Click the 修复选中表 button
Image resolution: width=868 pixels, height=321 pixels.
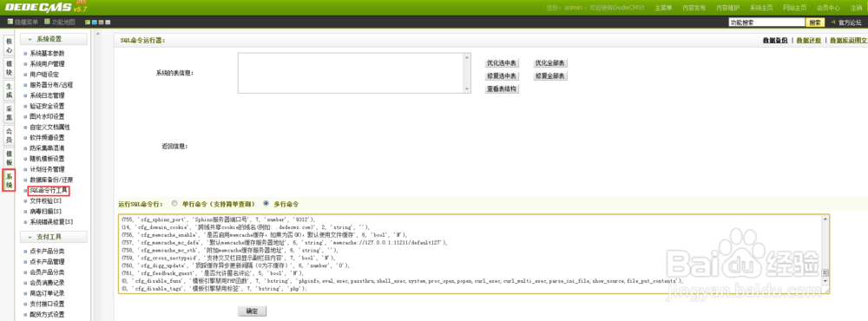point(502,75)
